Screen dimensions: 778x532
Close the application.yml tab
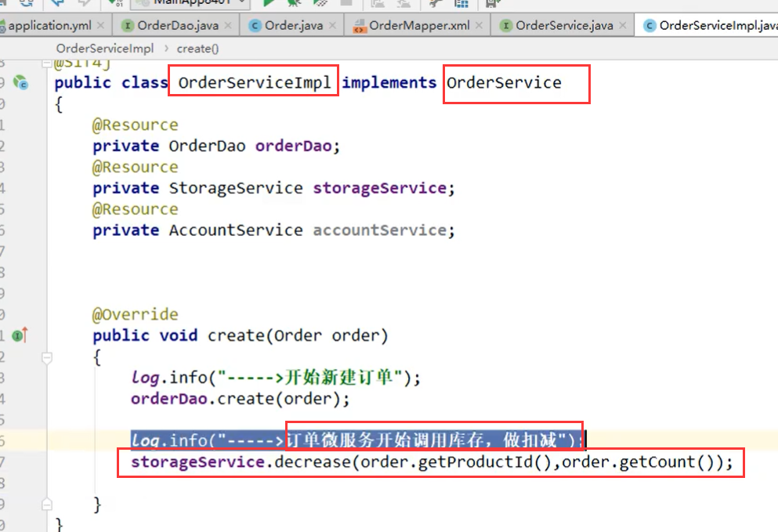[101, 25]
